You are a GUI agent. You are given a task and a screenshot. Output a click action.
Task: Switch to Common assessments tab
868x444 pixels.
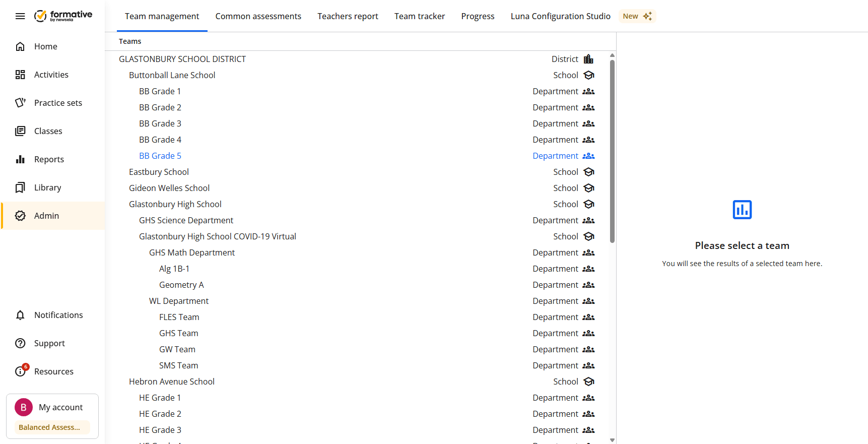tap(258, 16)
